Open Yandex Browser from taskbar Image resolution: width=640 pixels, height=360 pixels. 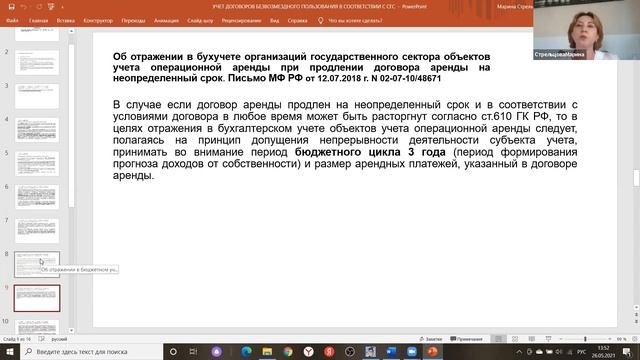(x=309, y=351)
